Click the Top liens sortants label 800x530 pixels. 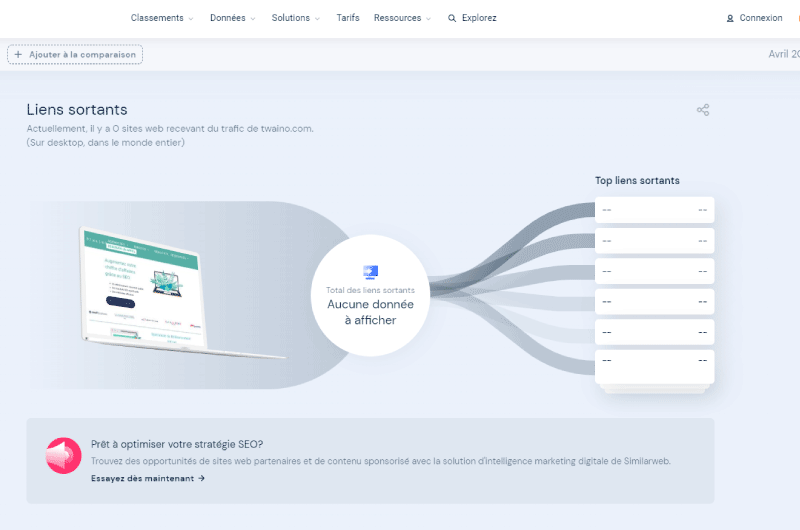coord(637,181)
